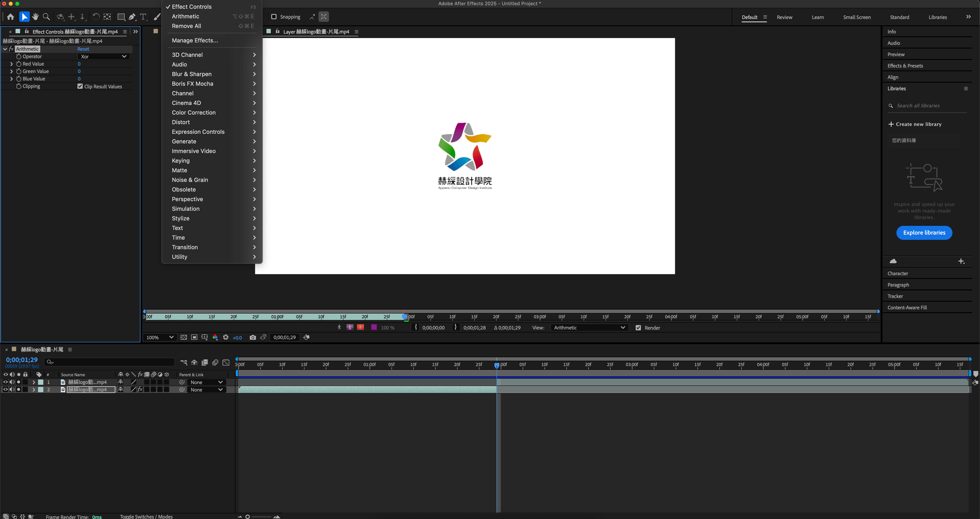Image resolution: width=980 pixels, height=519 pixels.
Task: Toggle the motion blur switch icon in timeline
Action: click(x=215, y=362)
